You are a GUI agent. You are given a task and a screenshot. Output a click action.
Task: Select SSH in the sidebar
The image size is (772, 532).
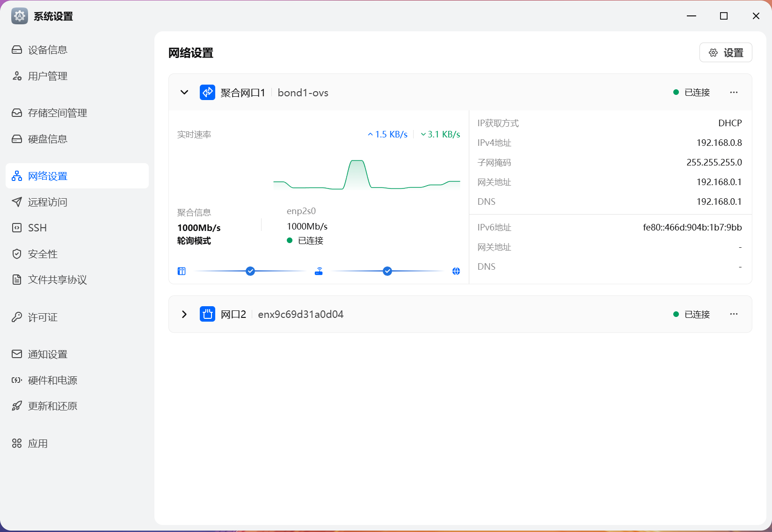(37, 228)
